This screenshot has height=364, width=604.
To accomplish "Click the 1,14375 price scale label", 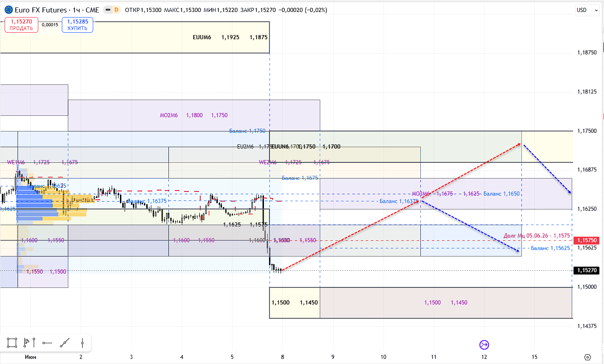I will 587,326.
